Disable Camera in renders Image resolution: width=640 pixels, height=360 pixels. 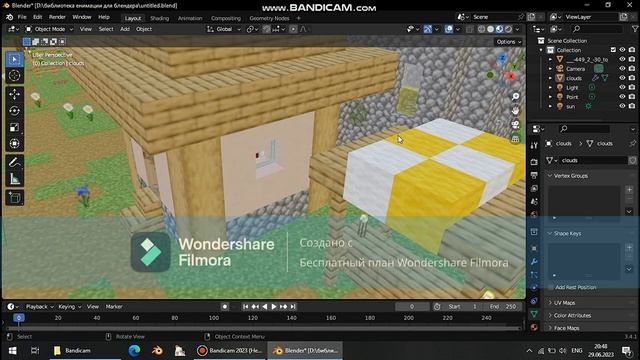pyautogui.click(x=632, y=69)
